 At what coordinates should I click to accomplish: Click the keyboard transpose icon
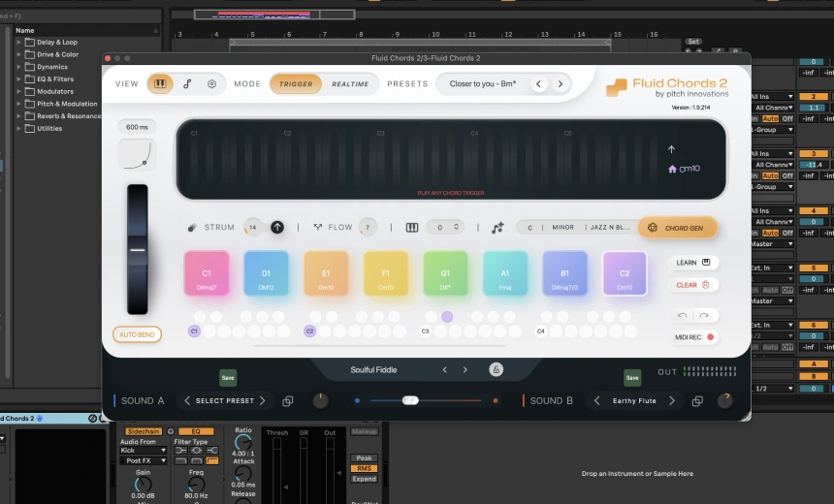[x=412, y=228]
